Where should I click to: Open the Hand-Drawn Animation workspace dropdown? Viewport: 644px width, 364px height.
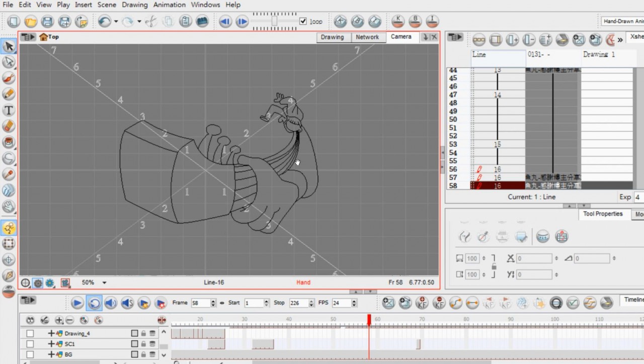(x=623, y=21)
